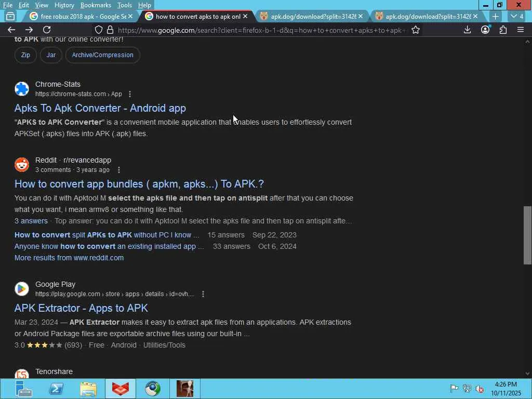View site security lock information

tap(110, 30)
